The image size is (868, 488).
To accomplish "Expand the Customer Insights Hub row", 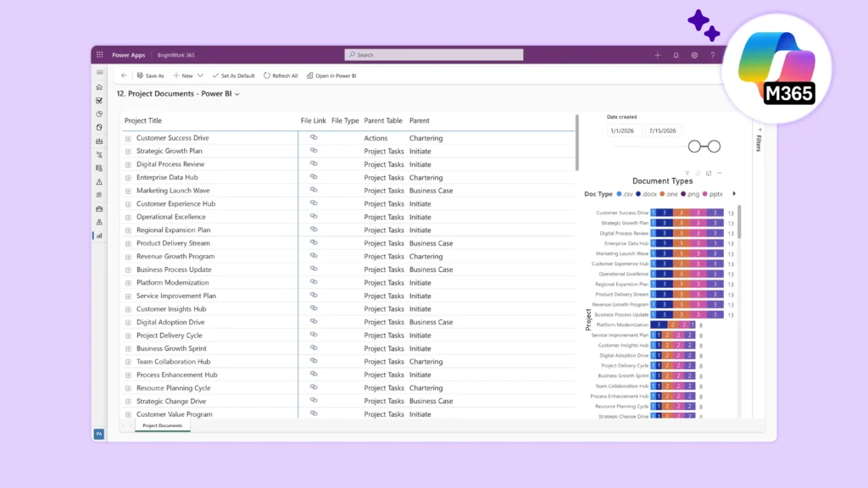I will click(x=129, y=309).
